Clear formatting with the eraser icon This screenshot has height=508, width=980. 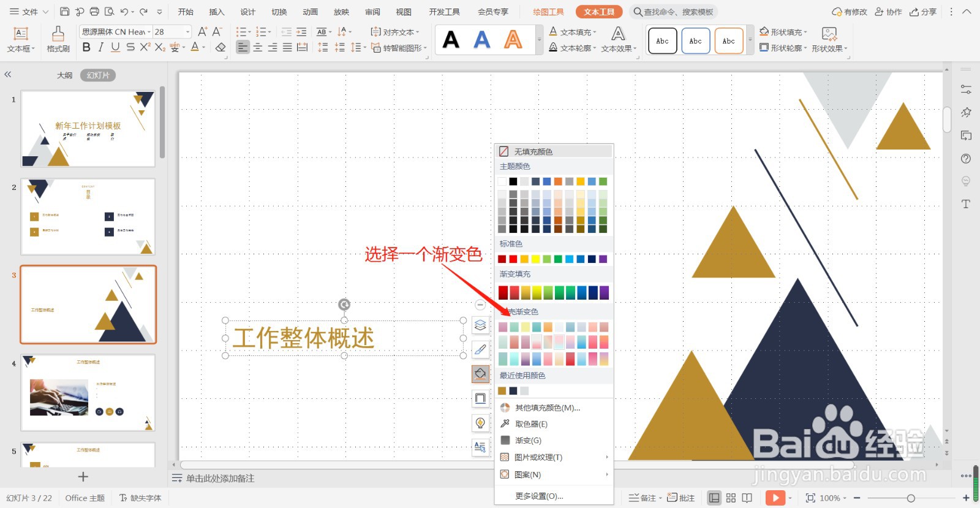221,47
